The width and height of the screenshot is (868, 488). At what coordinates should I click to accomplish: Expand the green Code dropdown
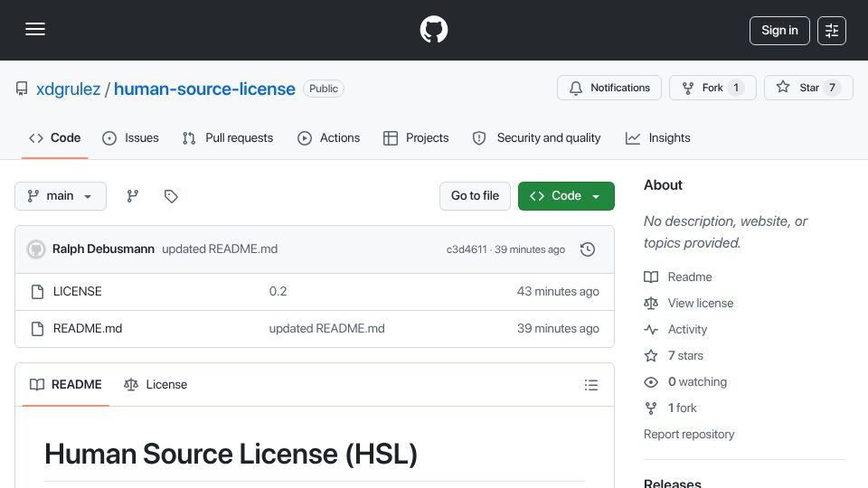click(x=566, y=196)
